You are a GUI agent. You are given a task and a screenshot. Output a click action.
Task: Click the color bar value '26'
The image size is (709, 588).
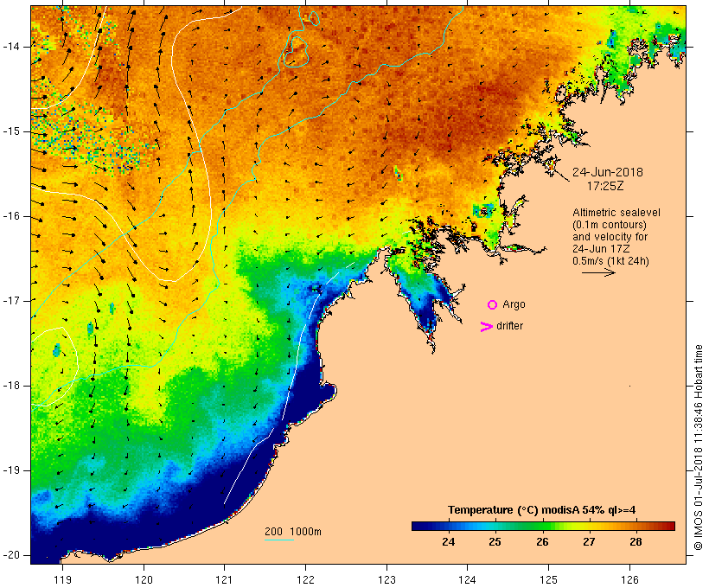(x=542, y=542)
